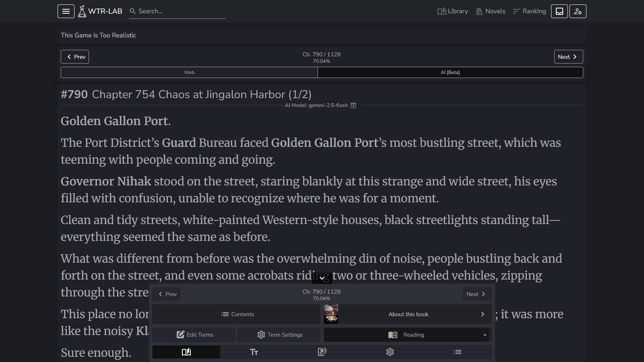This screenshot has height=362, width=644.
Task: Select the list tab in panel
Action: click(x=458, y=352)
